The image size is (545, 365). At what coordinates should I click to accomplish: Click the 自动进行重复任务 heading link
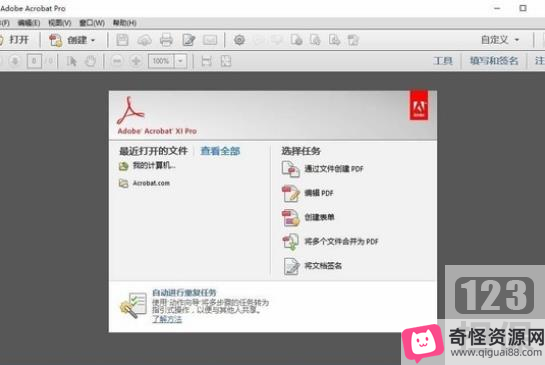tap(184, 293)
